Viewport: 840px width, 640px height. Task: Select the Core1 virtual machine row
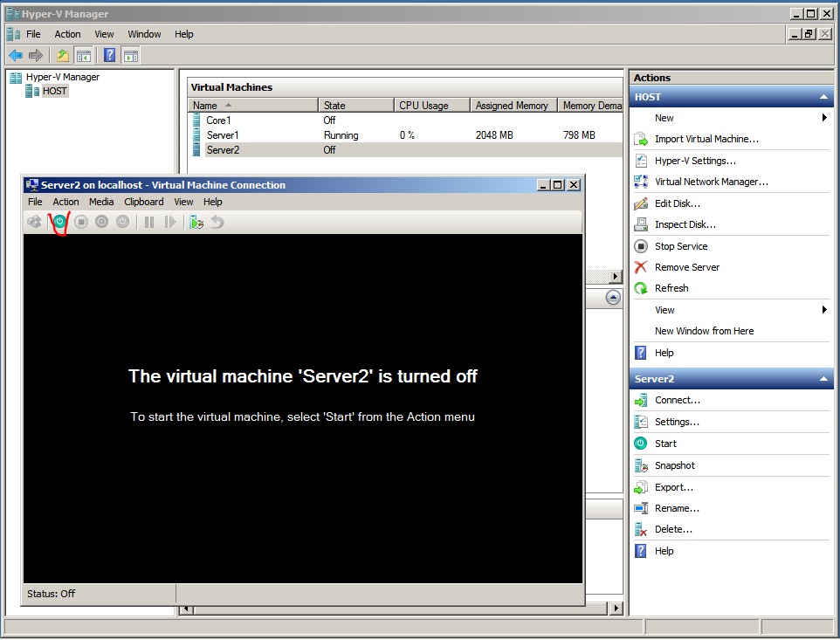tap(405, 120)
